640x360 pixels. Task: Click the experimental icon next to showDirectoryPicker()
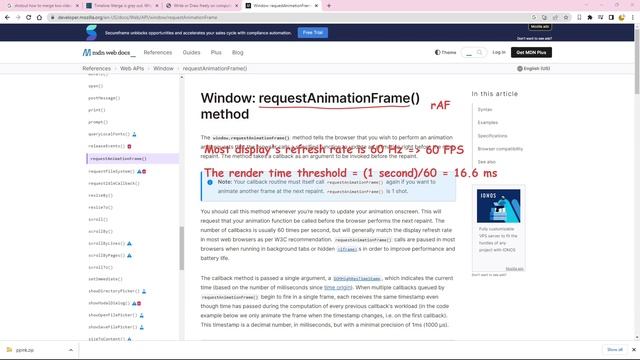click(144, 291)
